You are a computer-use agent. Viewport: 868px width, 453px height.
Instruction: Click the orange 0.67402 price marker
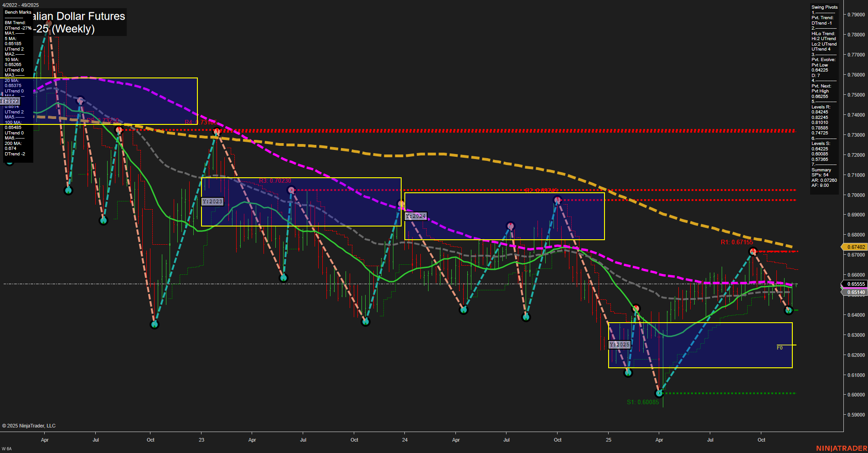(x=856, y=247)
